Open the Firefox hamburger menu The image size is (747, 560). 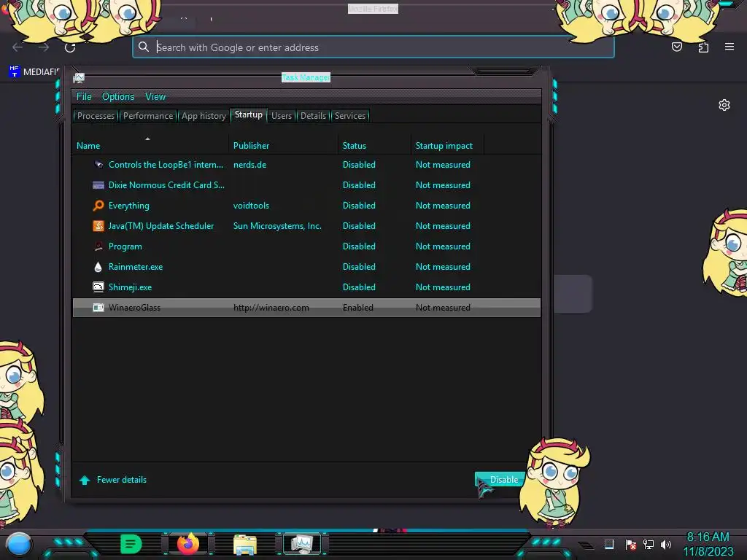tap(729, 47)
